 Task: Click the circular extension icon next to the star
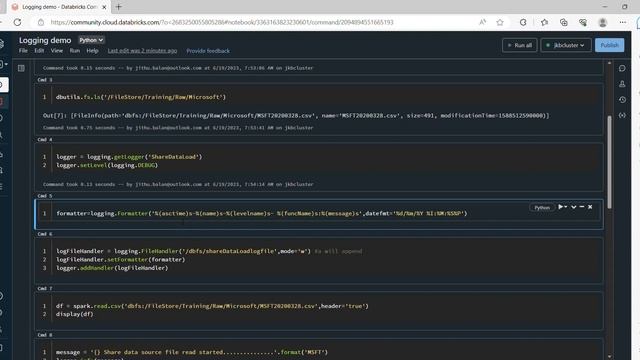tap(523, 22)
